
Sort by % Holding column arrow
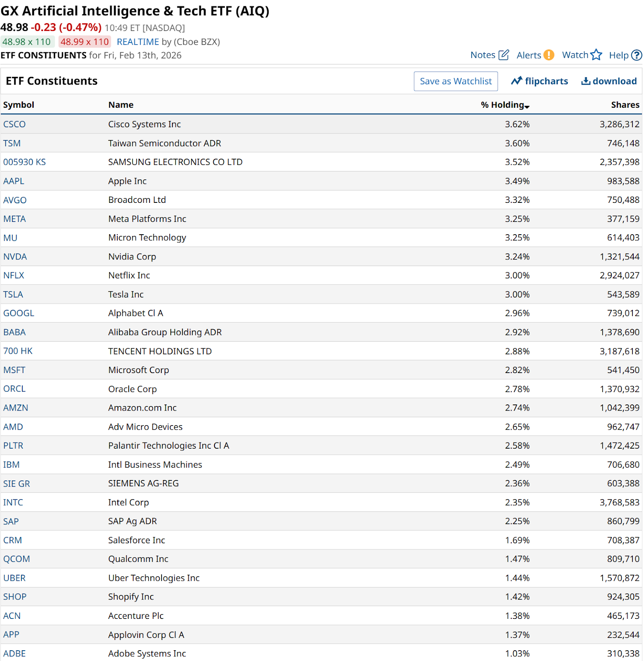527,107
